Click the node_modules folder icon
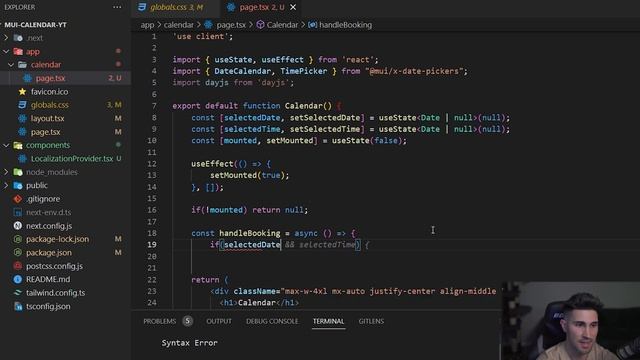Screen dimensions: 640x360 (18, 172)
